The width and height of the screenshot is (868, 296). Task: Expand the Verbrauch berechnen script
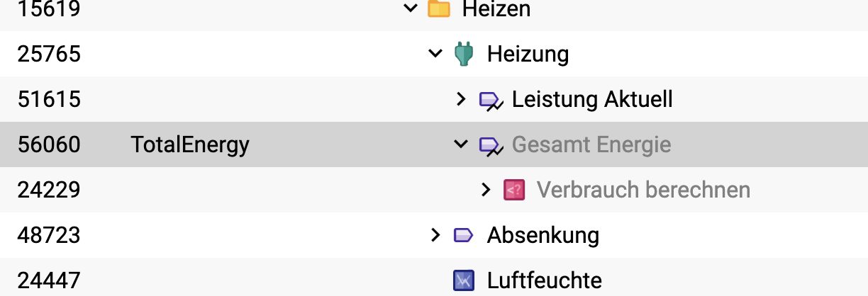[x=486, y=190]
